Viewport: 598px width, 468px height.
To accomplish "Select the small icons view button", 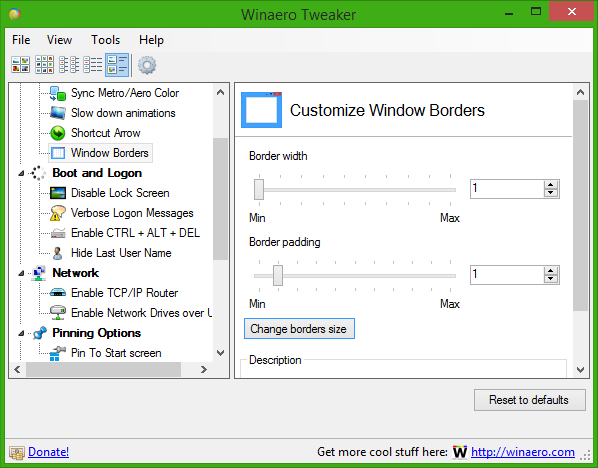I will tap(45, 64).
